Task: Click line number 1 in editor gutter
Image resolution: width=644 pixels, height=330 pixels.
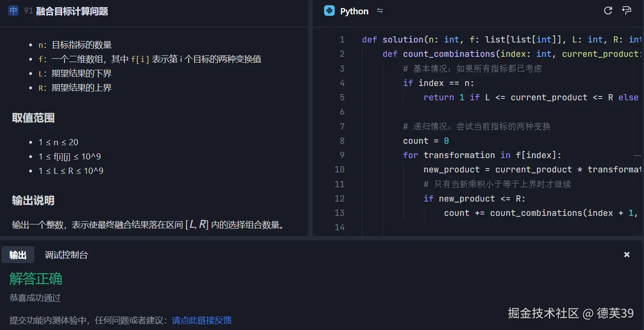Action: click(x=342, y=40)
